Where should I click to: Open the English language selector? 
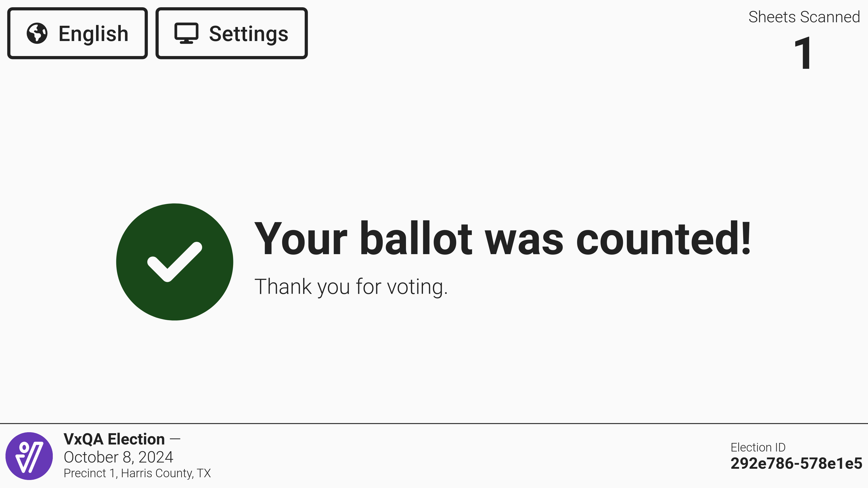78,33
